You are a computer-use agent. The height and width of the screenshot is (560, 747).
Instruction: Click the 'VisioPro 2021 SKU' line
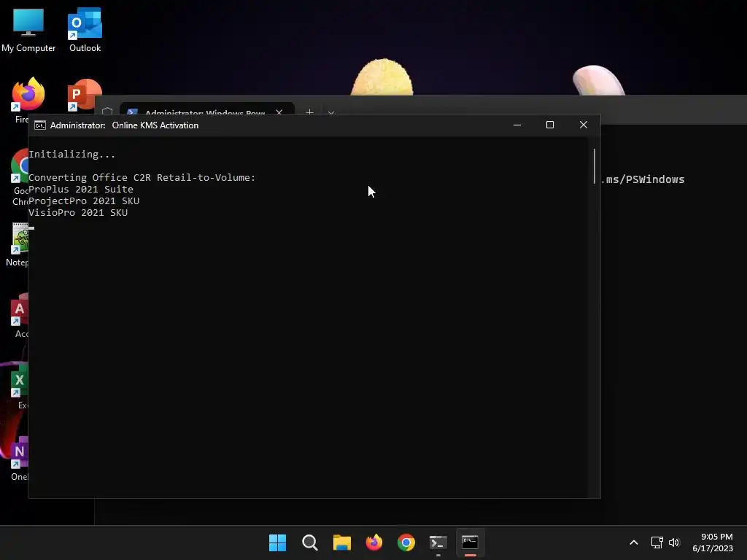coord(78,213)
